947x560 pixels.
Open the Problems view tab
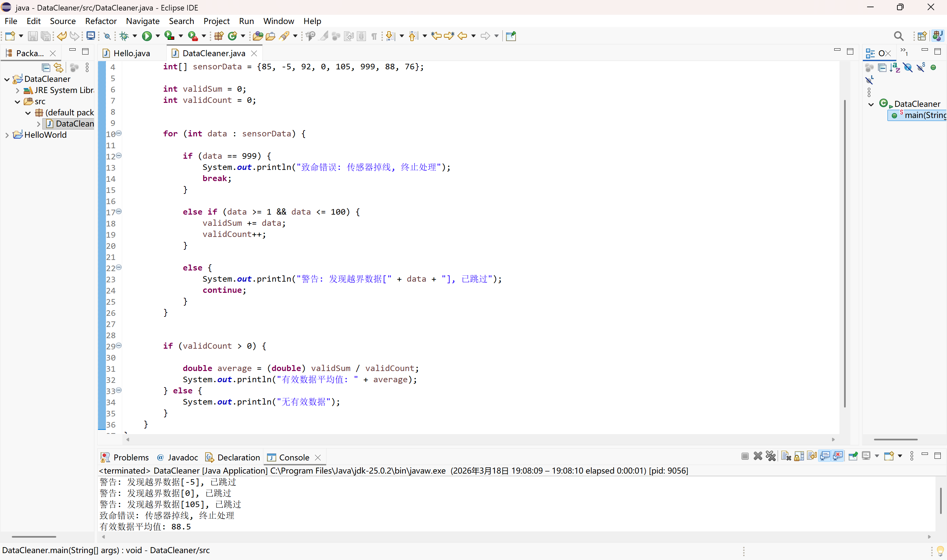131,457
